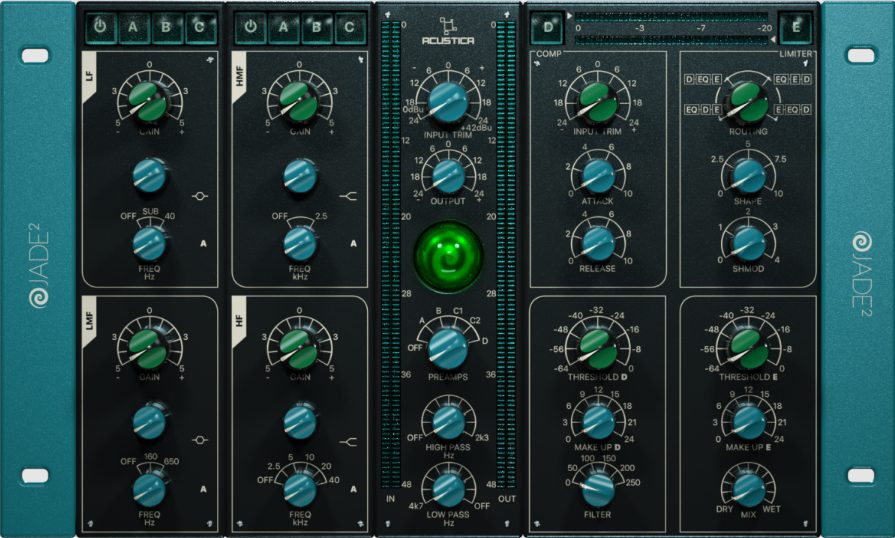Toggle the E limiter button
The width and height of the screenshot is (895, 538).
pyautogui.click(x=796, y=27)
